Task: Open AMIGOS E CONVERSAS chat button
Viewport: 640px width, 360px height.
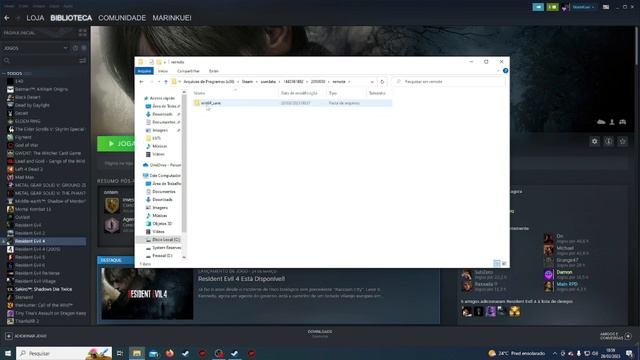Action: (x=616, y=336)
